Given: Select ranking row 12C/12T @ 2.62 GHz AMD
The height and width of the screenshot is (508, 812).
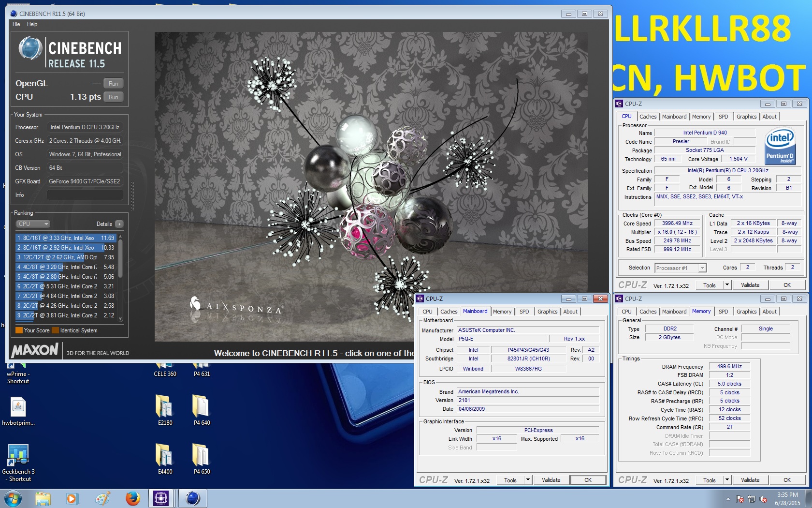Looking at the screenshot, I should 66,257.
